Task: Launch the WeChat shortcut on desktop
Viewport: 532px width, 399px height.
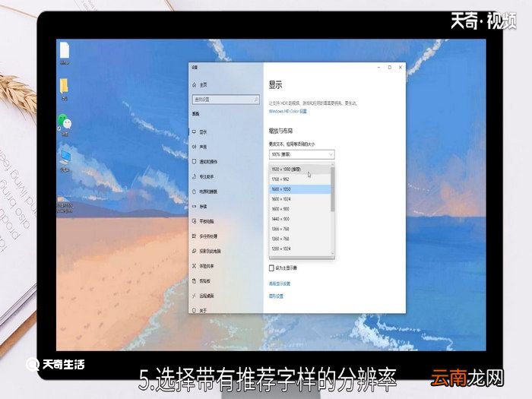Action: pyautogui.click(x=65, y=122)
